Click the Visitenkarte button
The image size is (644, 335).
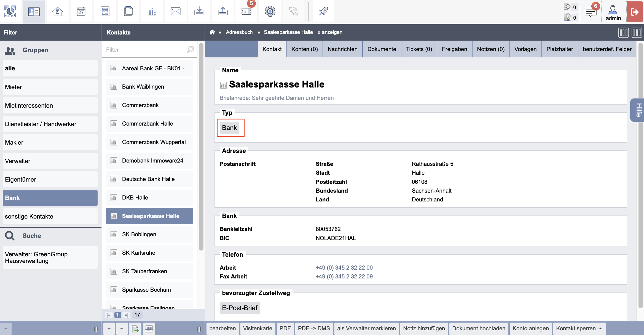coord(257,328)
